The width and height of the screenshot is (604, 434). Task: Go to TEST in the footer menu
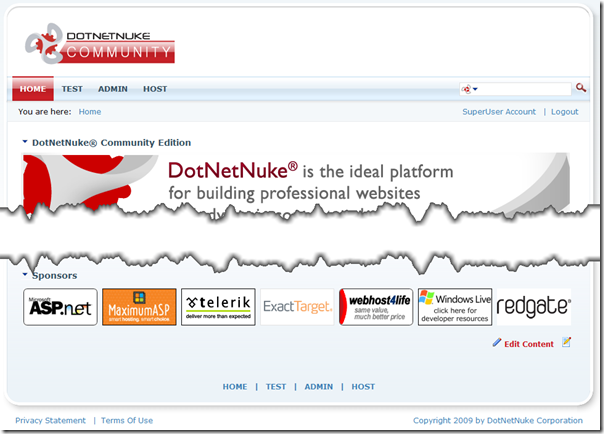click(276, 387)
